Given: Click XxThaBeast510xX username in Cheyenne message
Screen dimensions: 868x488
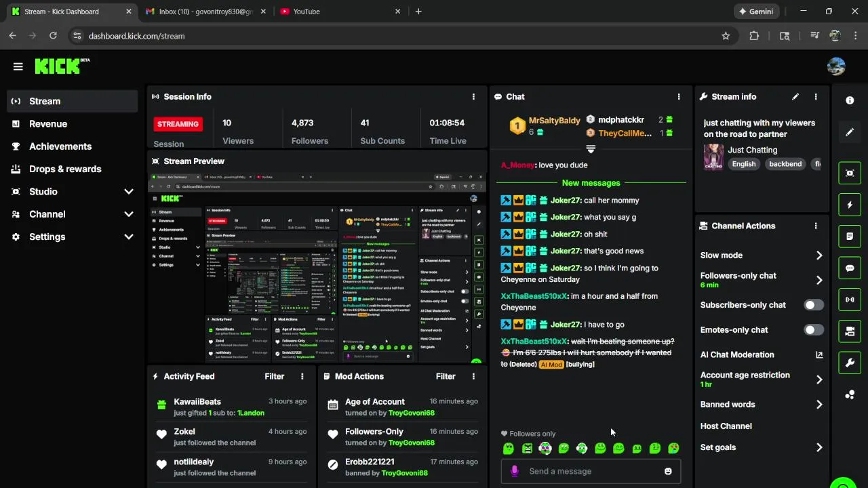Looking at the screenshot, I should point(534,296).
